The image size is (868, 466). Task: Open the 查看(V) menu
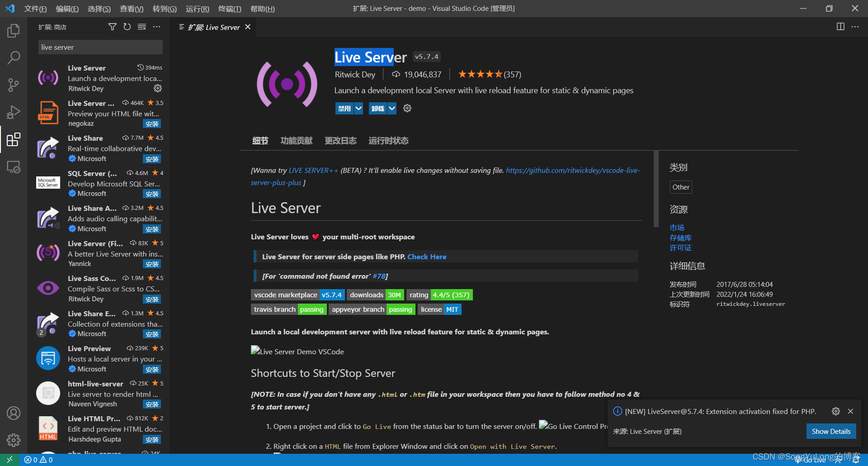coord(132,9)
